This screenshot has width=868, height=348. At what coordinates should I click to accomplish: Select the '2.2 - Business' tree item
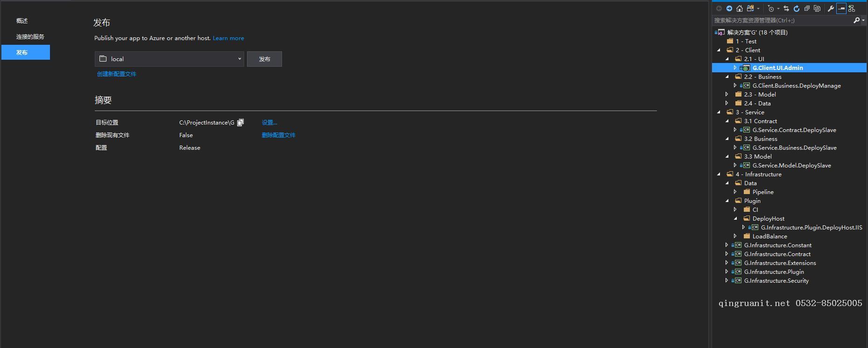tap(763, 77)
